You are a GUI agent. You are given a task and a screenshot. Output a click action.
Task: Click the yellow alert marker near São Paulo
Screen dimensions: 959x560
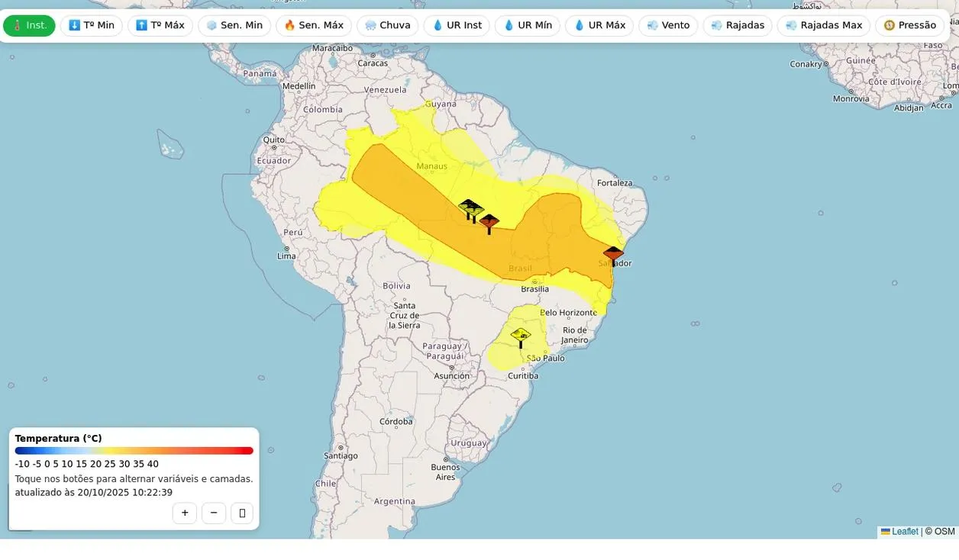click(x=521, y=336)
